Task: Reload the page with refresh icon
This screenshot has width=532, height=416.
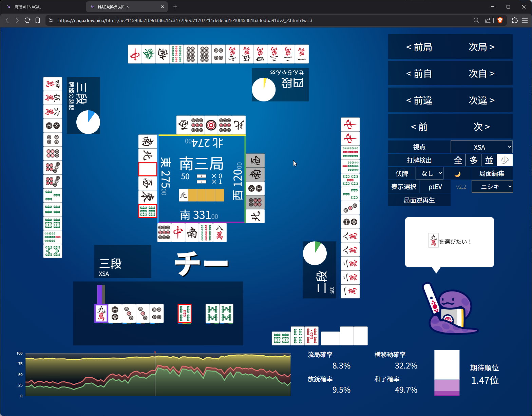Action: pos(27,20)
